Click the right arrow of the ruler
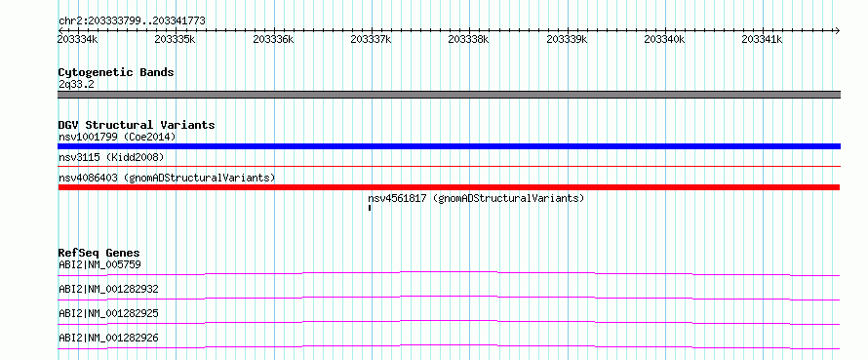 pyautogui.click(x=837, y=30)
